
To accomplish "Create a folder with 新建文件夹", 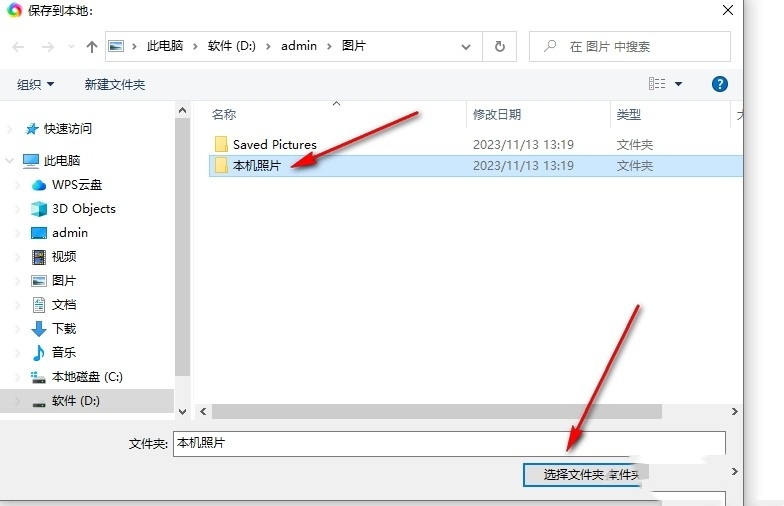I will pos(114,84).
